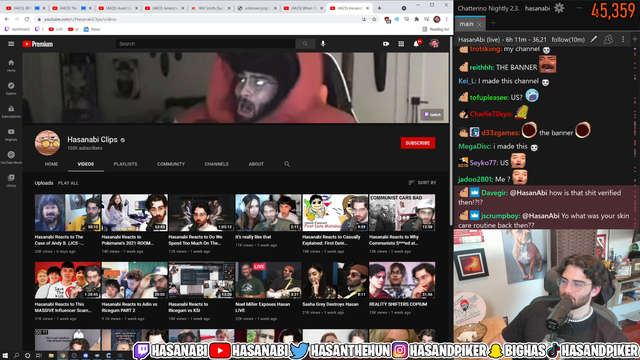Open Subscriptions in the YouTube sidebar
The width and height of the screenshot is (640, 360).
click(x=11, y=111)
